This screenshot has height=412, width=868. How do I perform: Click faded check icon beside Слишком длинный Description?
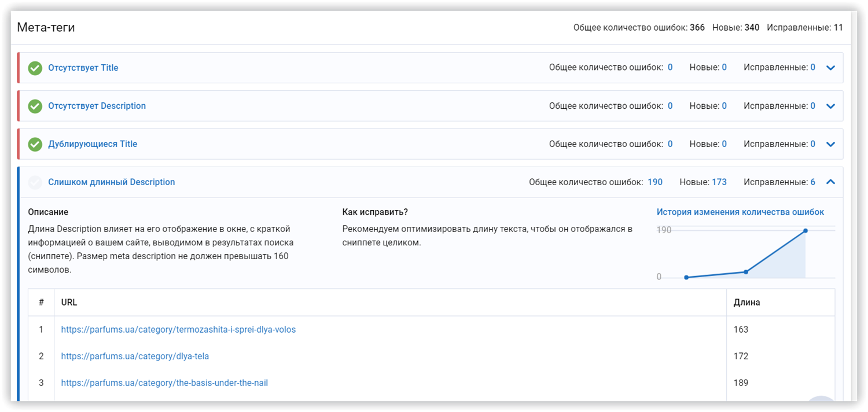coord(35,182)
